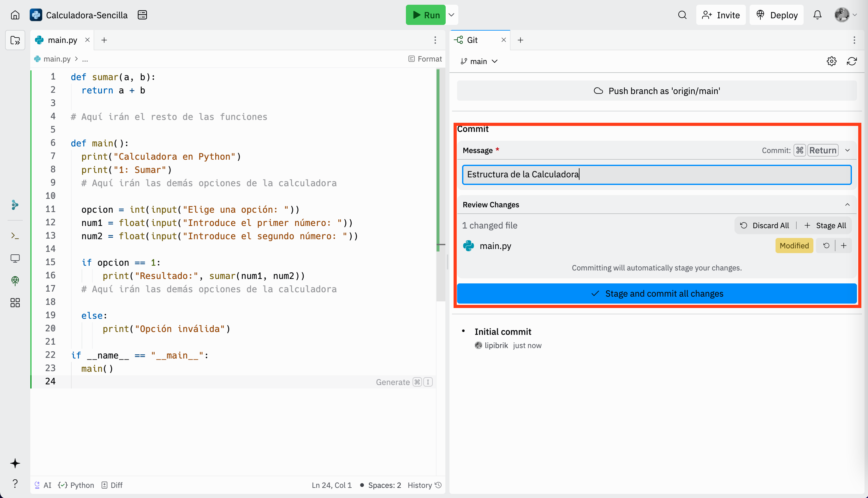The image size is (868, 498).
Task: Switch to the main.py editor tab
Action: click(62, 40)
